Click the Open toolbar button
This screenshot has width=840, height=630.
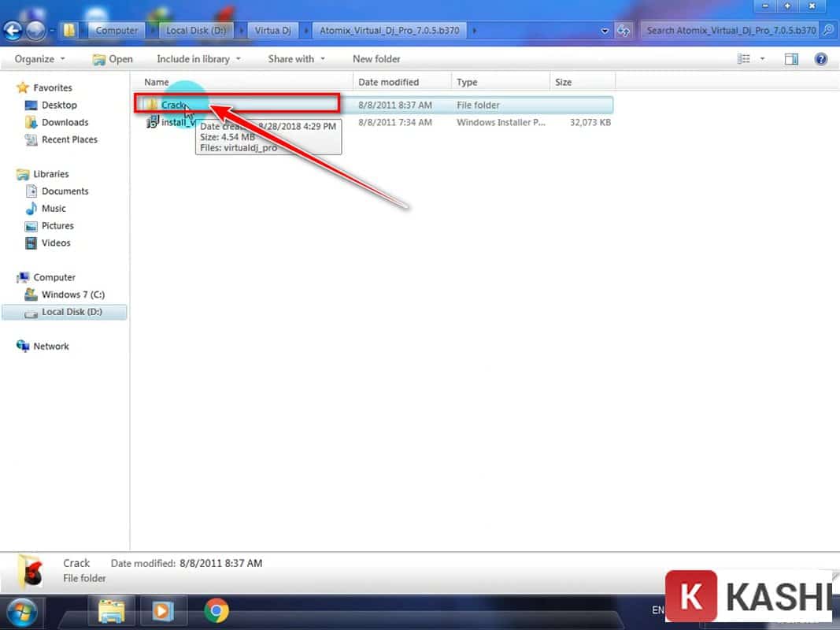tap(113, 59)
